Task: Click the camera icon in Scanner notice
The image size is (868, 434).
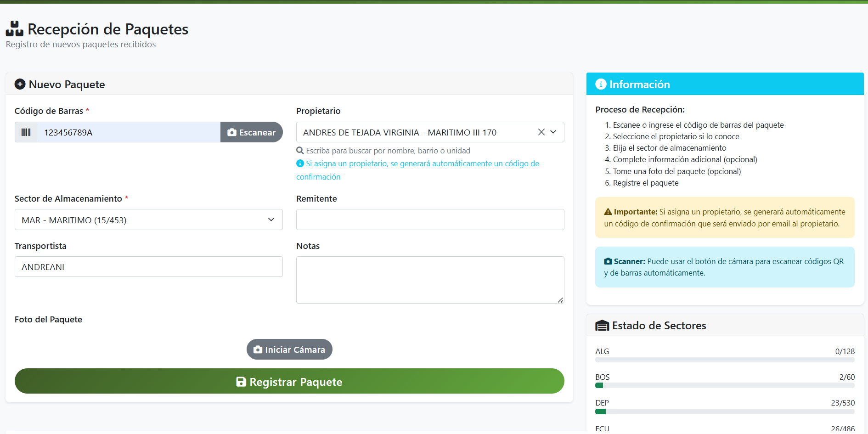Action: click(608, 261)
